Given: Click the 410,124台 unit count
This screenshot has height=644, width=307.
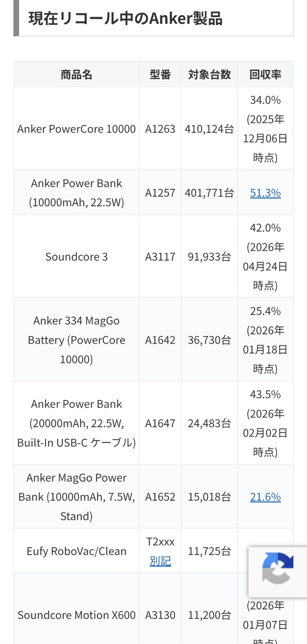Looking at the screenshot, I should pos(209,129).
